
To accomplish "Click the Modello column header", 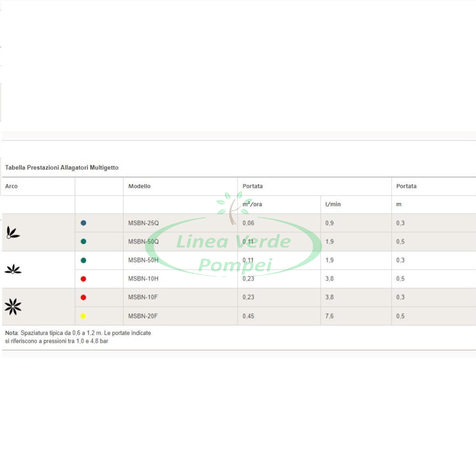I will coord(139,186).
